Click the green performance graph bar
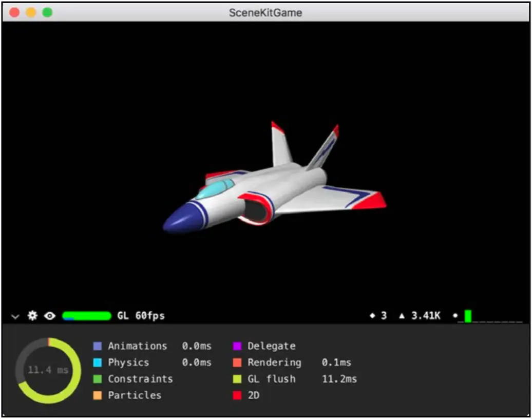532x419 pixels. click(468, 316)
